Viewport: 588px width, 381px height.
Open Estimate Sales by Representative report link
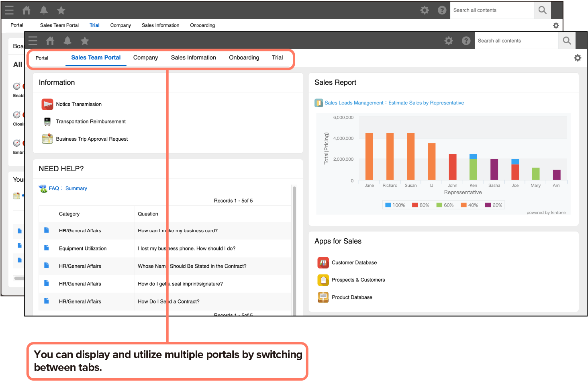click(x=426, y=103)
